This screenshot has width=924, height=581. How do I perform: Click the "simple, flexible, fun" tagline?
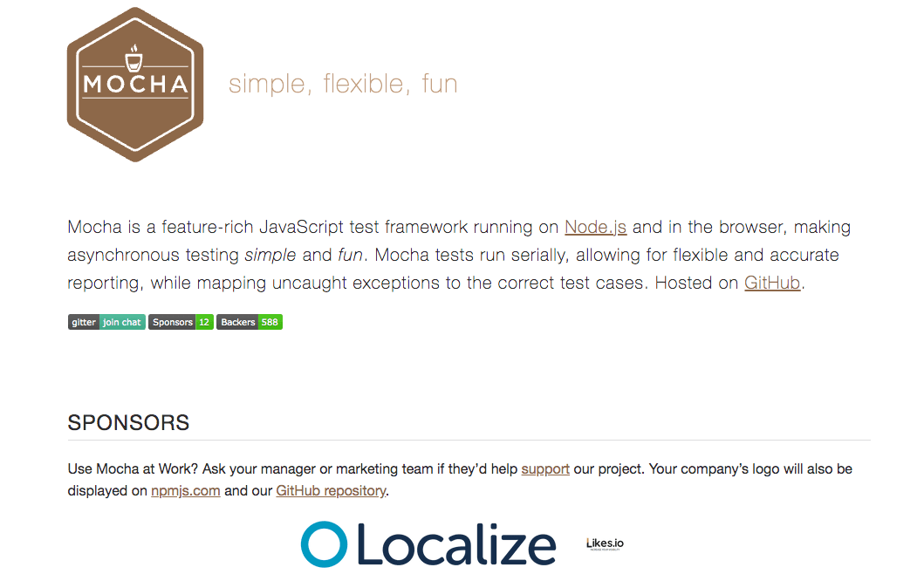tap(343, 84)
